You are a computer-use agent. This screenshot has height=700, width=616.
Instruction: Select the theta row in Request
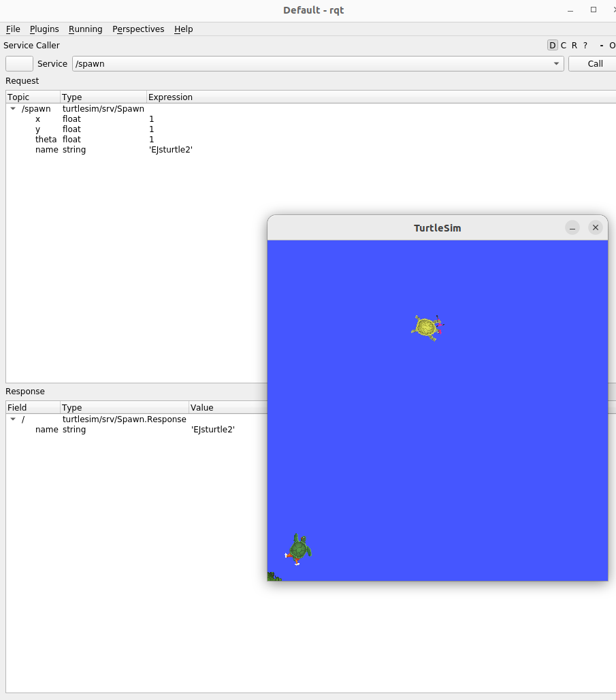coord(310,140)
